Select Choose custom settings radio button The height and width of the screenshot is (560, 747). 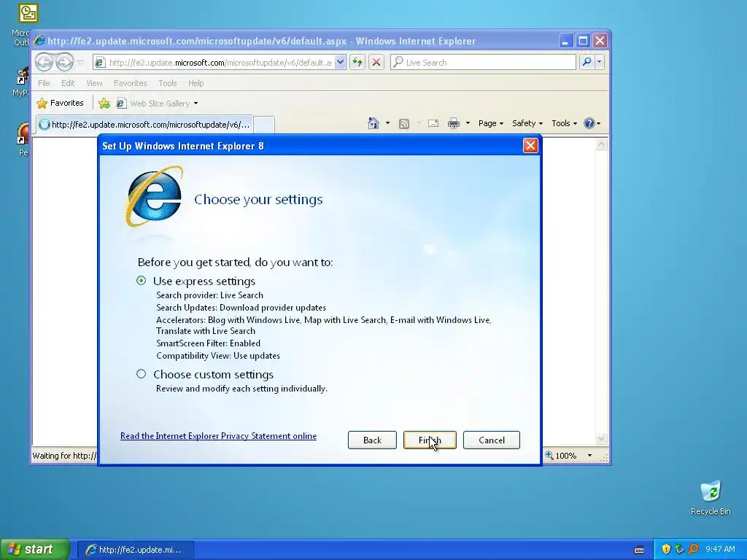pyautogui.click(x=141, y=374)
